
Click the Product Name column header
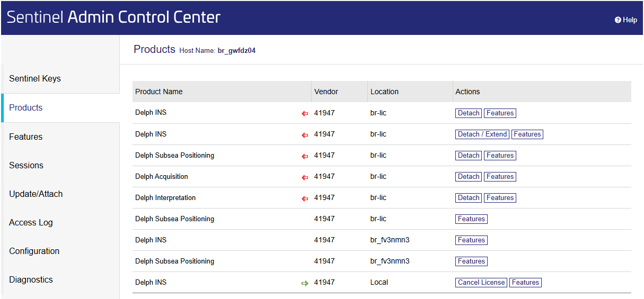(x=159, y=92)
